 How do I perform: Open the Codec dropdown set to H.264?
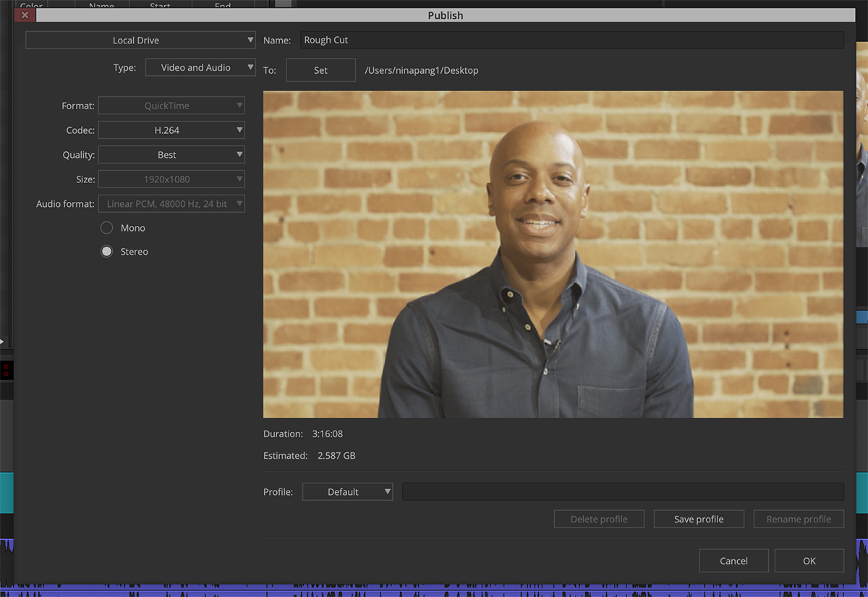click(x=171, y=130)
